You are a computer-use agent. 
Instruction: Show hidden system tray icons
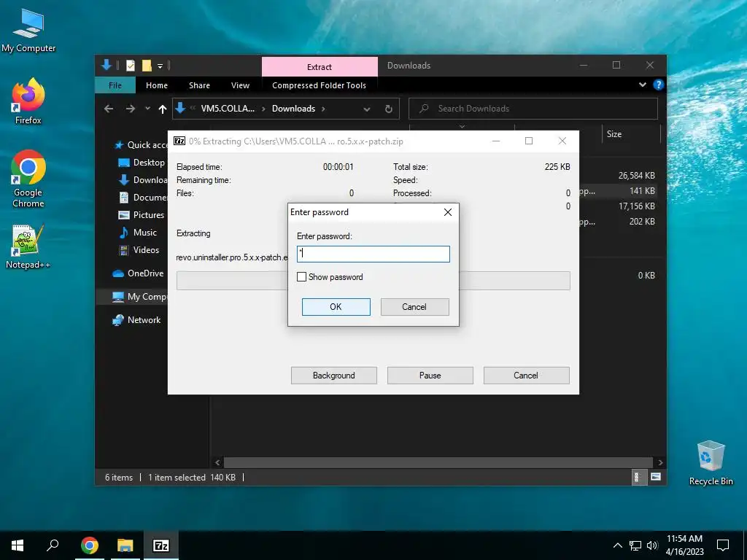[617, 545]
